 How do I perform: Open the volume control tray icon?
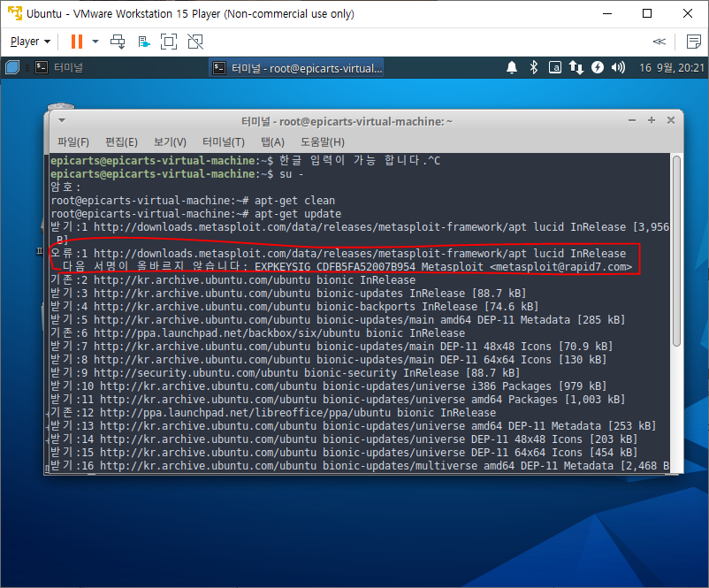click(618, 68)
